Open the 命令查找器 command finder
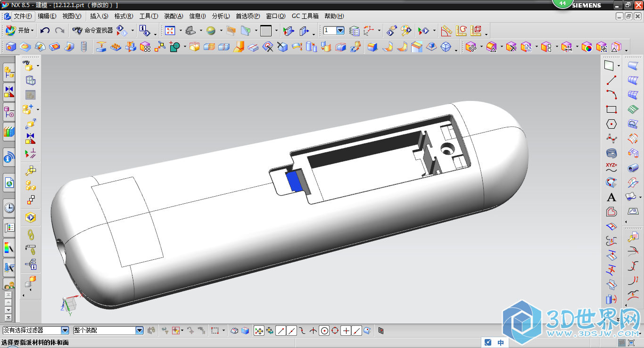Viewport: 644px width, 348px height. [93, 31]
